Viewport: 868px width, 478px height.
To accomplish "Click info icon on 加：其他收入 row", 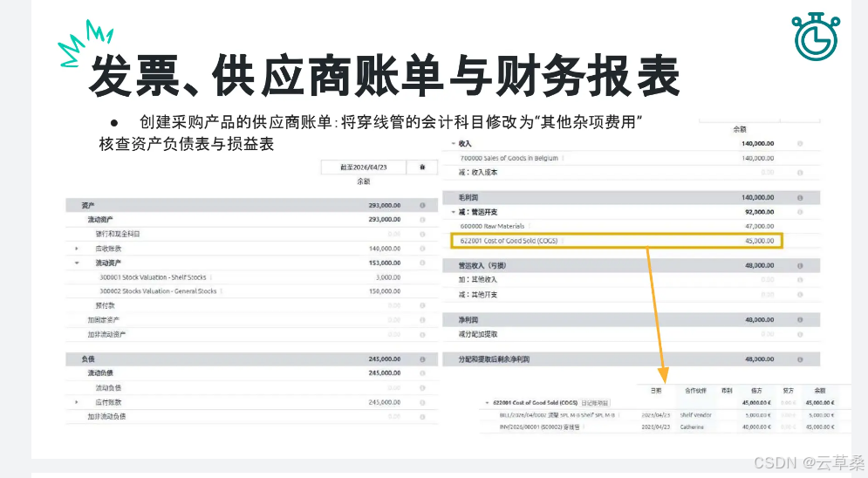I will coord(800,280).
